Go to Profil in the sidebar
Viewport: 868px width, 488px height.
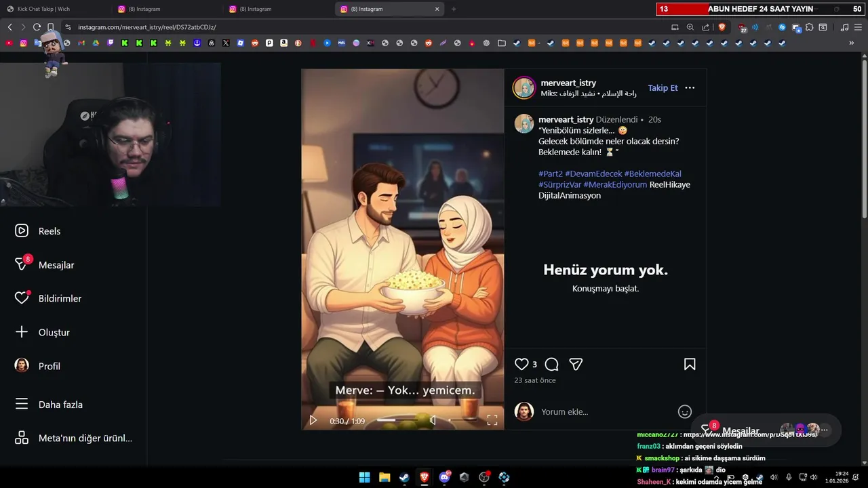tap(37, 366)
